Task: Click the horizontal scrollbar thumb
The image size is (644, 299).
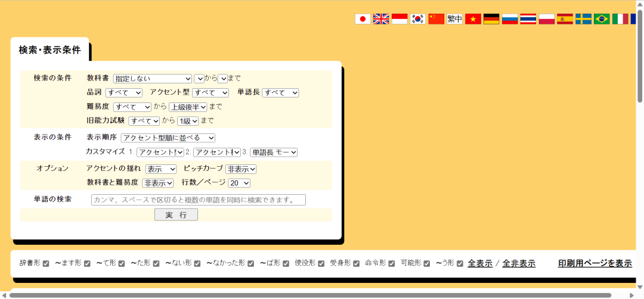Action: [310, 295]
